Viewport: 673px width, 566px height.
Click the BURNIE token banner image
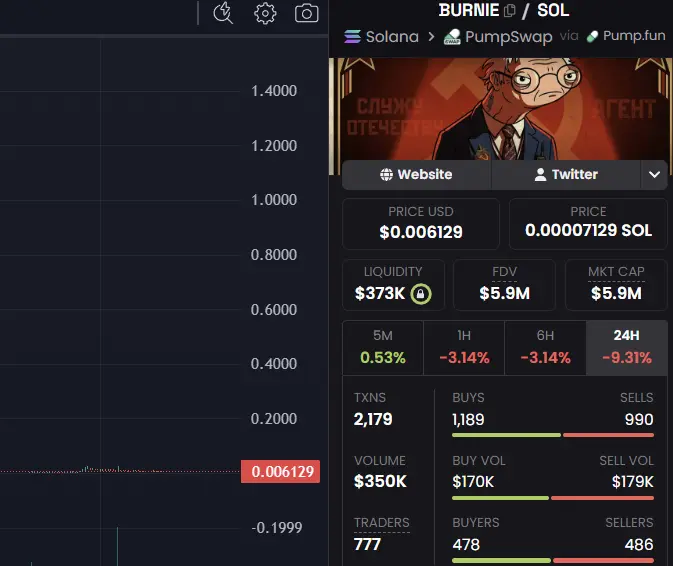500,109
